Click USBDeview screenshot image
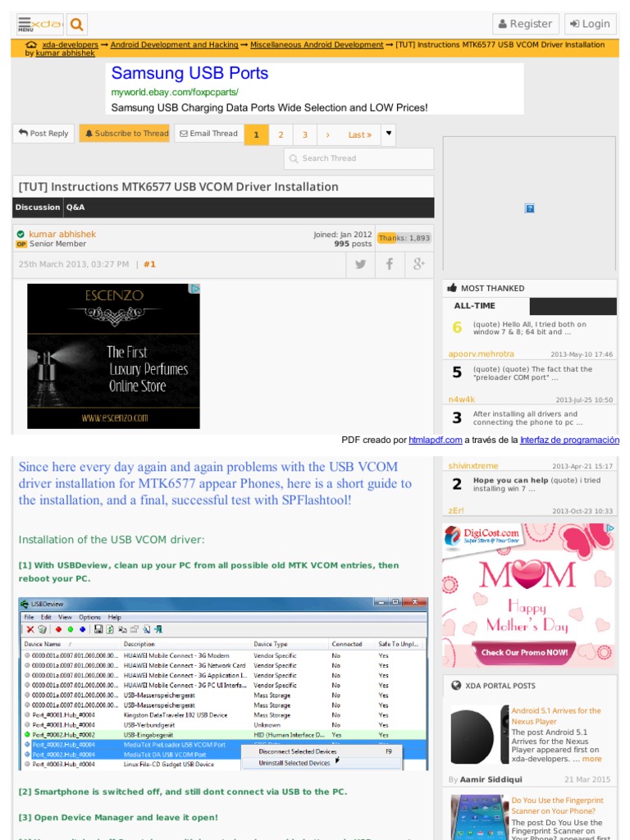Viewport: 630px width, 840px height. 223,684
